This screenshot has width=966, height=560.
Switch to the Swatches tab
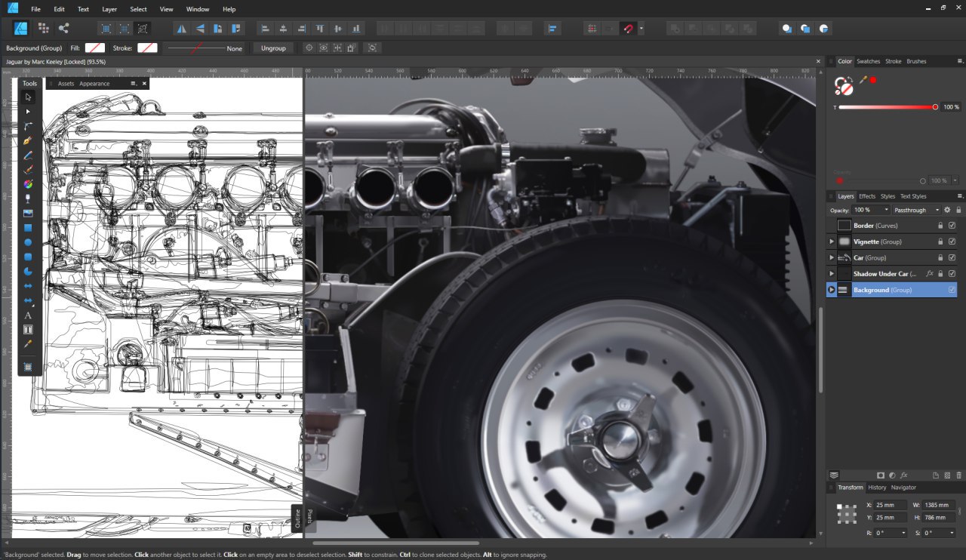pos(868,61)
